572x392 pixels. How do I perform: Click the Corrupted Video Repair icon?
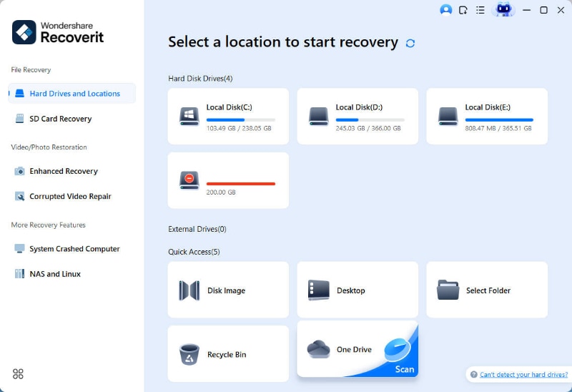tap(20, 197)
